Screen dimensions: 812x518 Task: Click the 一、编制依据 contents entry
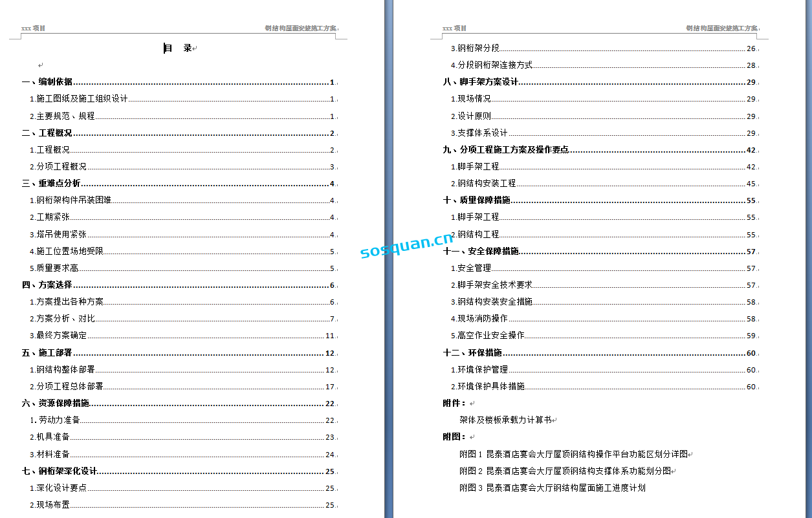point(47,82)
